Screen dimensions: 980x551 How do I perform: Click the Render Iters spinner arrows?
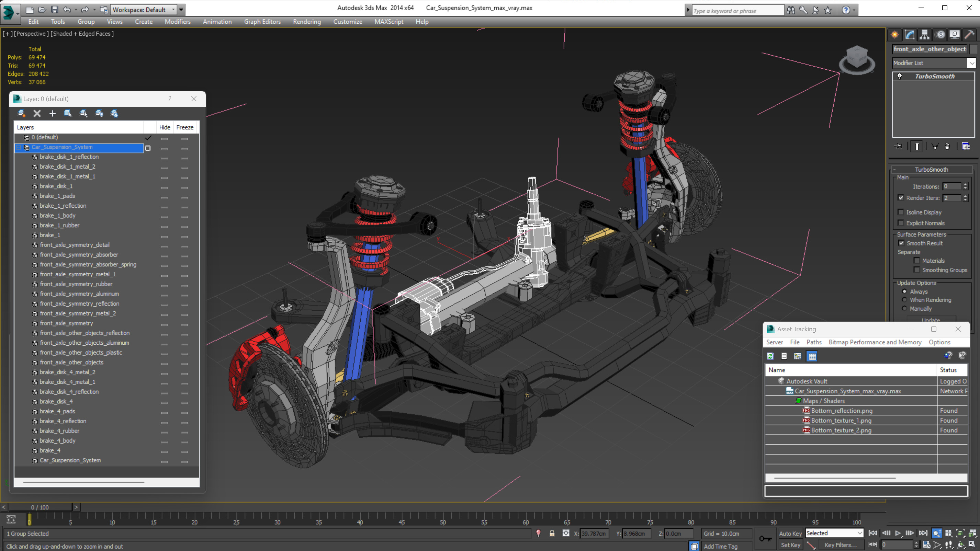pyautogui.click(x=965, y=198)
